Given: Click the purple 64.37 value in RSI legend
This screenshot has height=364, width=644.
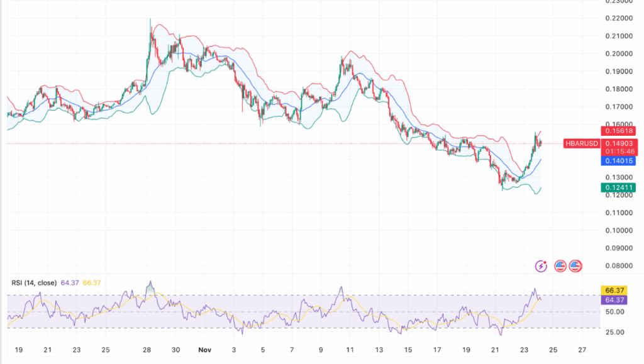Looking at the screenshot, I should 68,283.
